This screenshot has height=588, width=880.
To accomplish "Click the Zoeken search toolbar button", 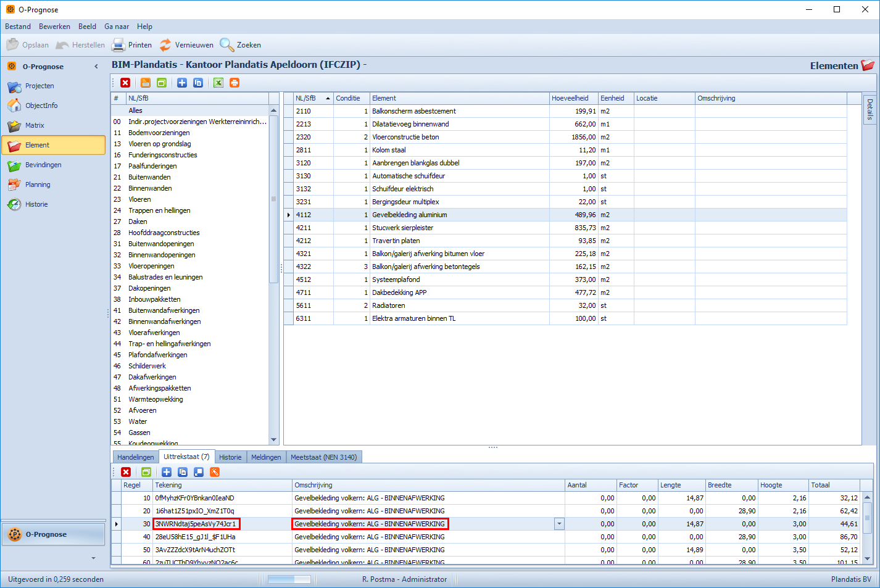I will pos(241,45).
